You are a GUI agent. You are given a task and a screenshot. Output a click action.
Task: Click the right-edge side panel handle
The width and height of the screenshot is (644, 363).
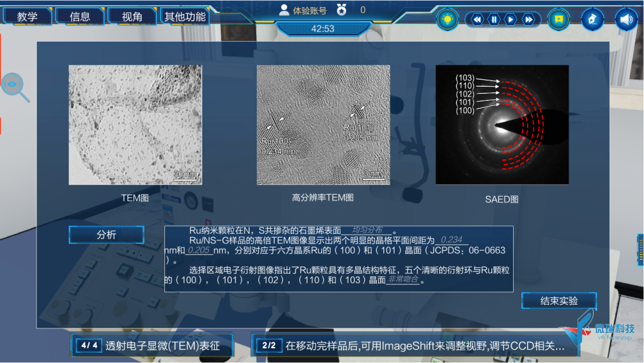[640, 249]
